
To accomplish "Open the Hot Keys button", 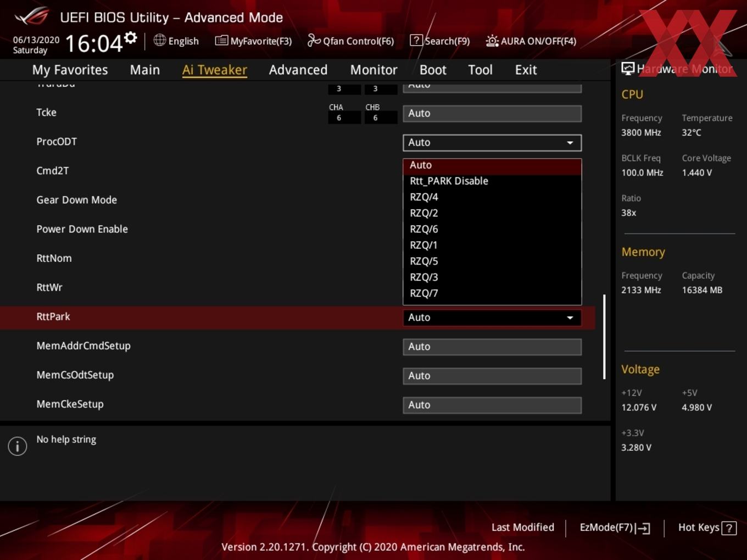I will 707,528.
